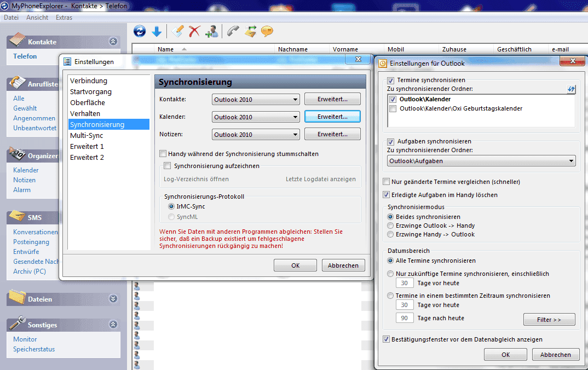The image size is (588, 370).
Task: Select Erzwinge Outlook -> Handy mode
Action: [390, 226]
